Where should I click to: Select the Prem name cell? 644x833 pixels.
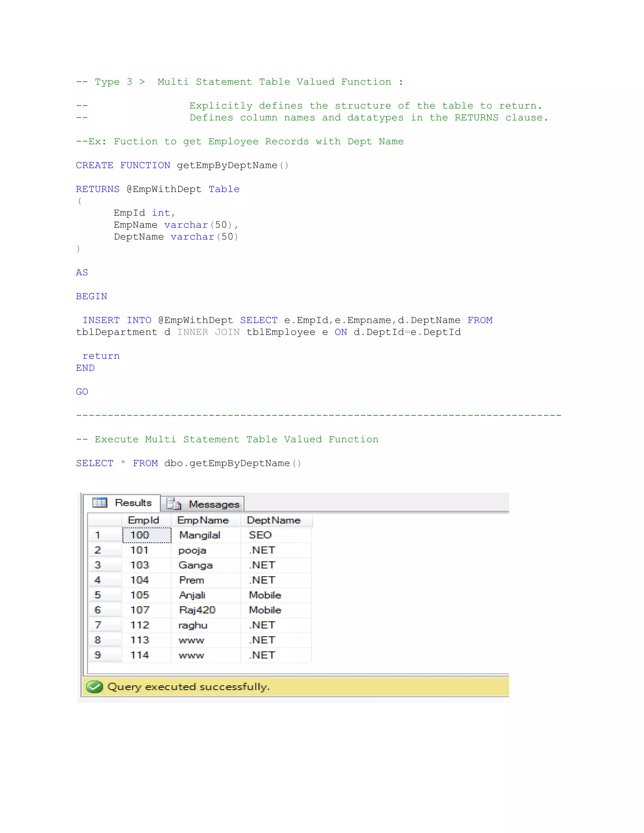click(206, 580)
